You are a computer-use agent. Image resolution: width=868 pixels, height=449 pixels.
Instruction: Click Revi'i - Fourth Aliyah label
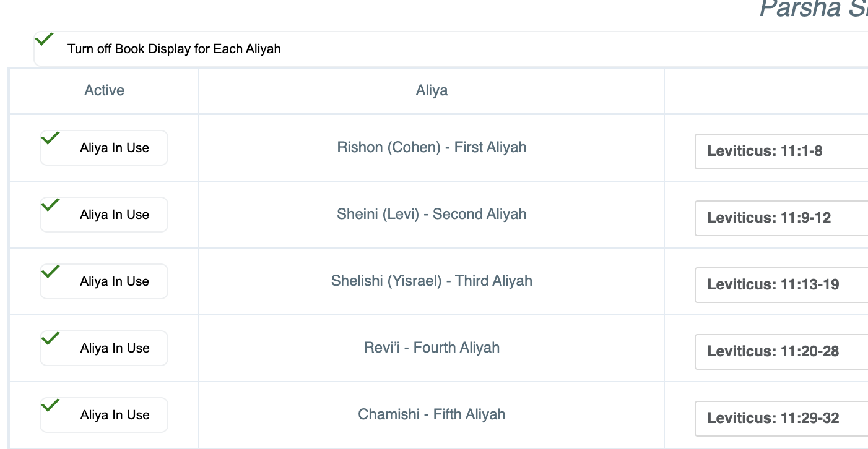[x=432, y=348]
